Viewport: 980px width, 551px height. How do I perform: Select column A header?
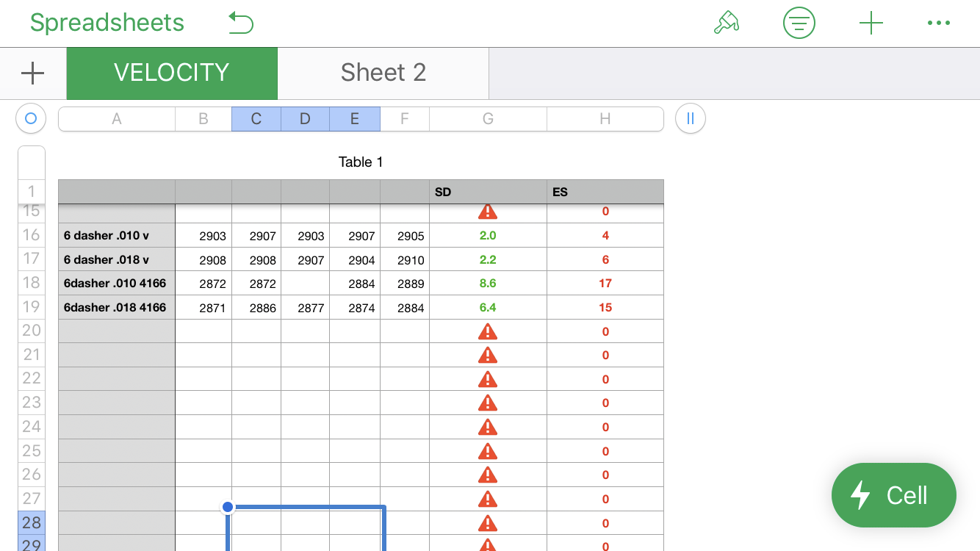pos(117,119)
